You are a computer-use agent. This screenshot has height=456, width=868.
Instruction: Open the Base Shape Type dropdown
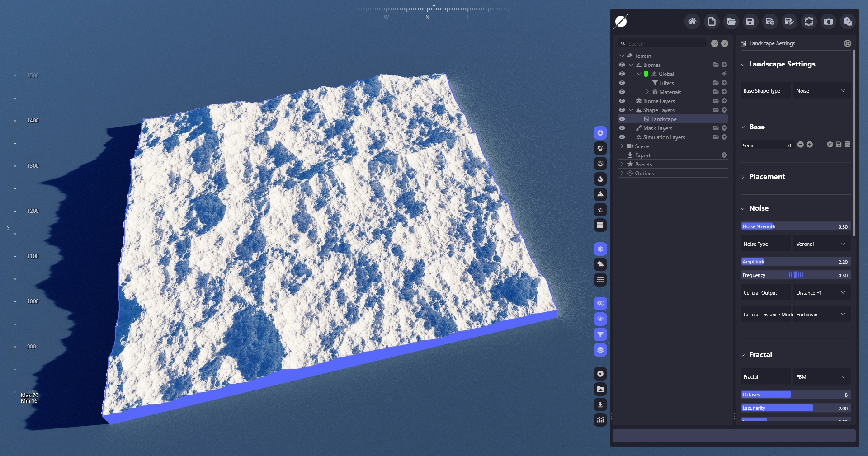point(821,91)
